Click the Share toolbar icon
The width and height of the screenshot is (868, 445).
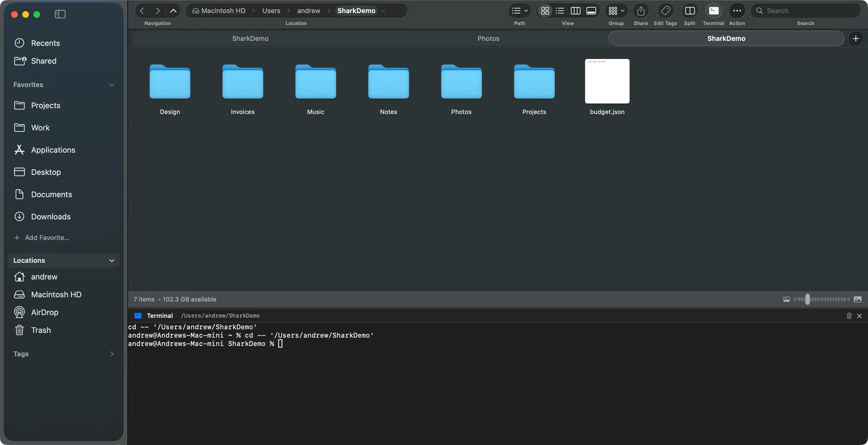pyautogui.click(x=640, y=11)
